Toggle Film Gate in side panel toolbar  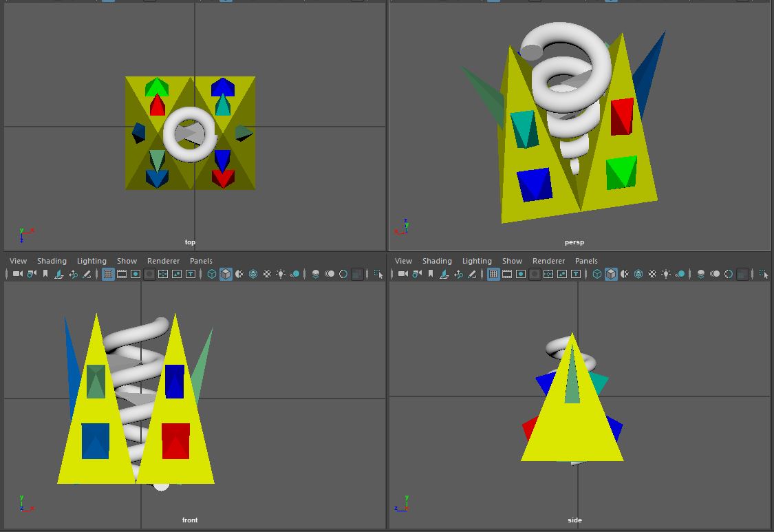[507, 274]
